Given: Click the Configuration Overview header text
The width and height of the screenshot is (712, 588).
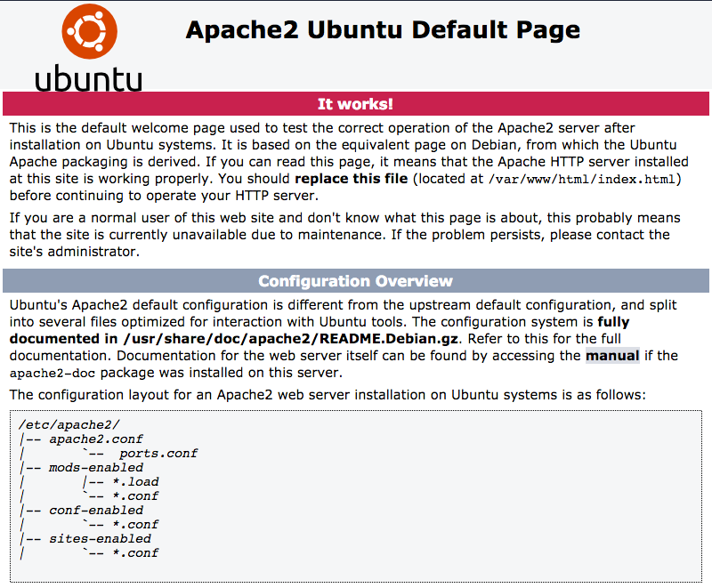Looking at the screenshot, I should click(355, 281).
